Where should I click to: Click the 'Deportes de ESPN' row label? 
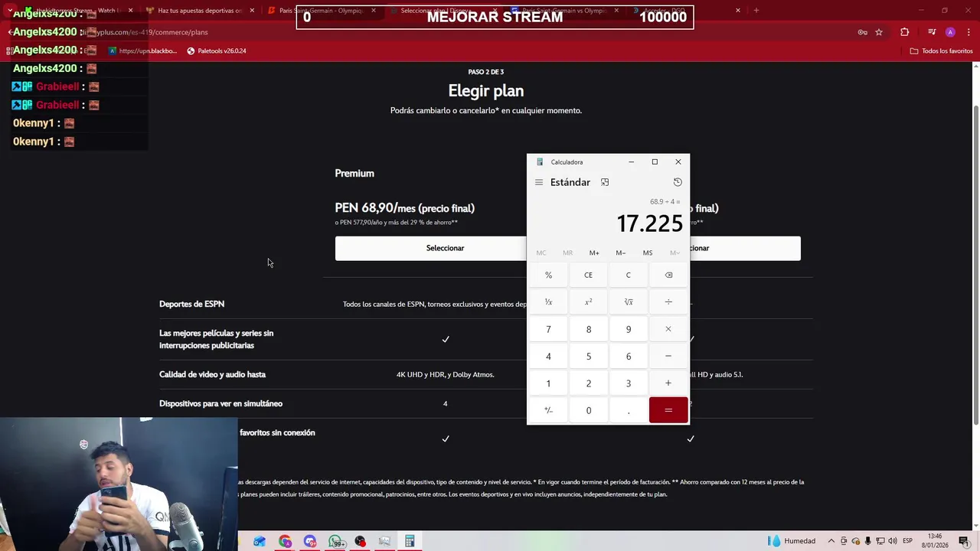tap(191, 304)
